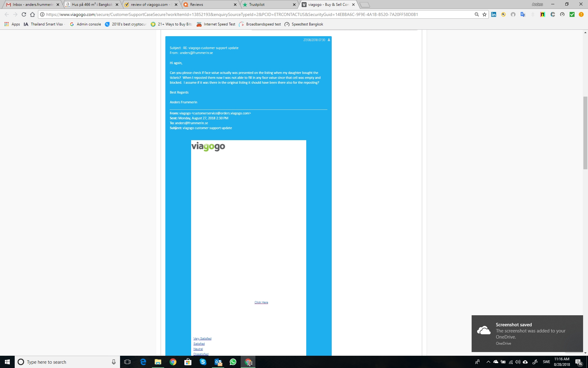
Task: Bookmark this page with star icon
Action: point(484,14)
